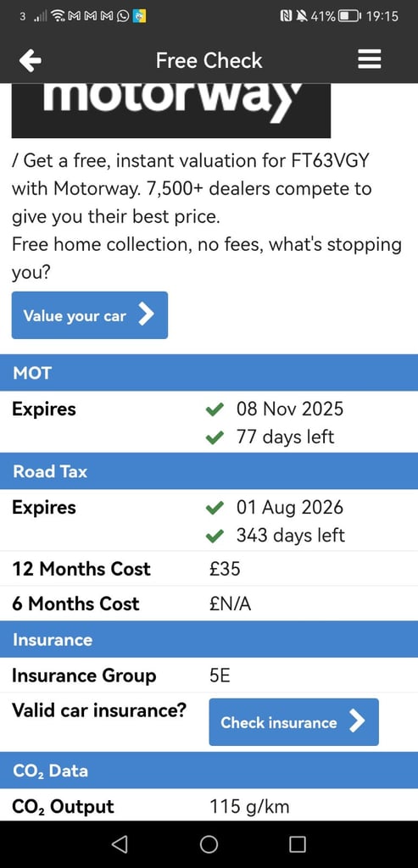Select the CO₂ Data section header
This screenshot has width=418, height=868.
pyautogui.click(x=209, y=771)
